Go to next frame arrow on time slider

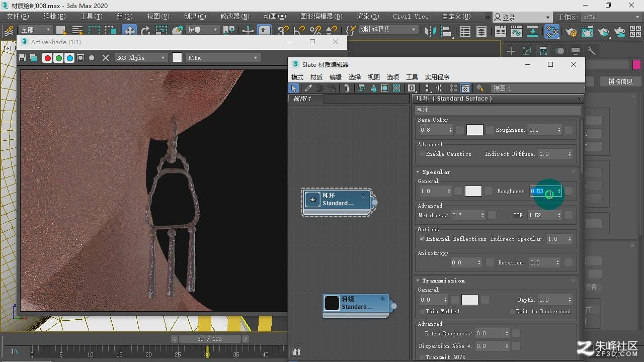(246, 339)
